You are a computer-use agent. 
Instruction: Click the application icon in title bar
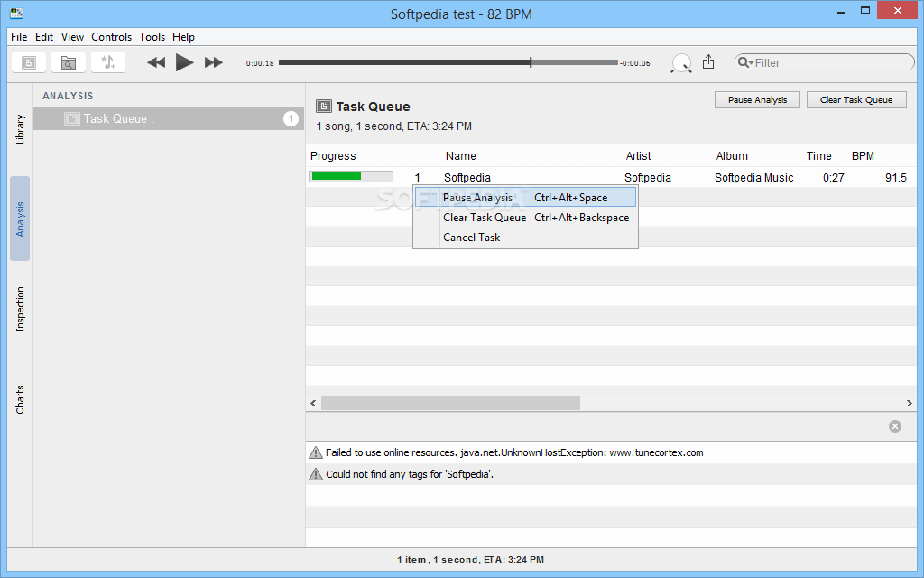pyautogui.click(x=16, y=13)
